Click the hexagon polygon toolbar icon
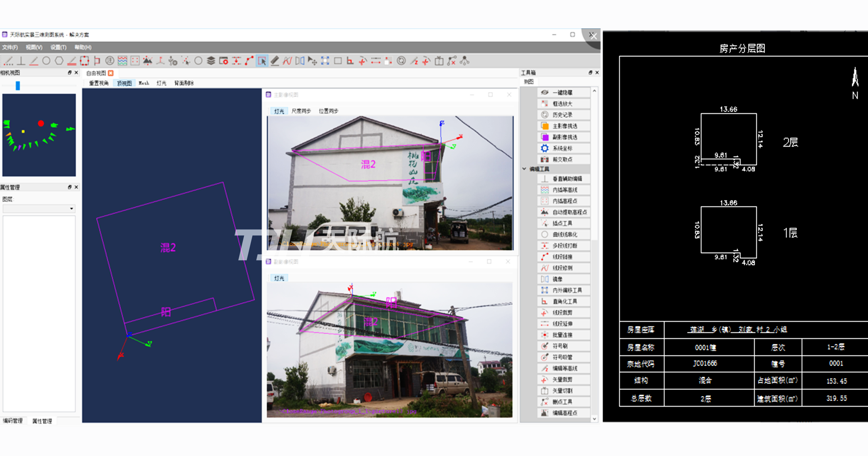The height and width of the screenshot is (456, 868). [59, 61]
